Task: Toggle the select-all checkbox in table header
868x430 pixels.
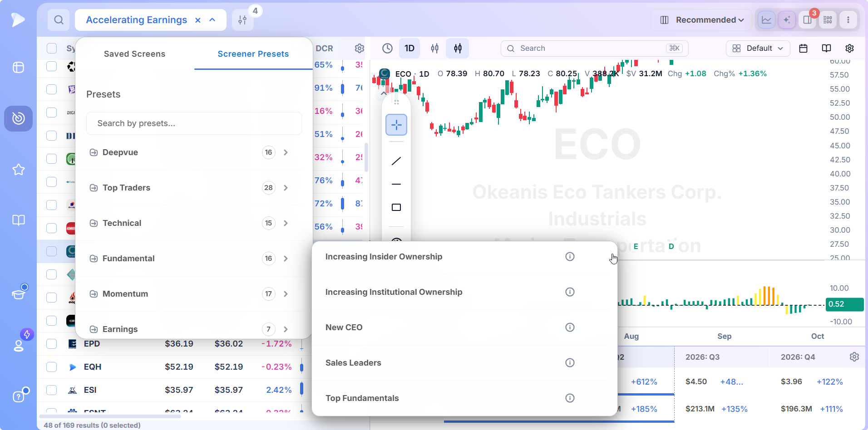Action: 52,49
